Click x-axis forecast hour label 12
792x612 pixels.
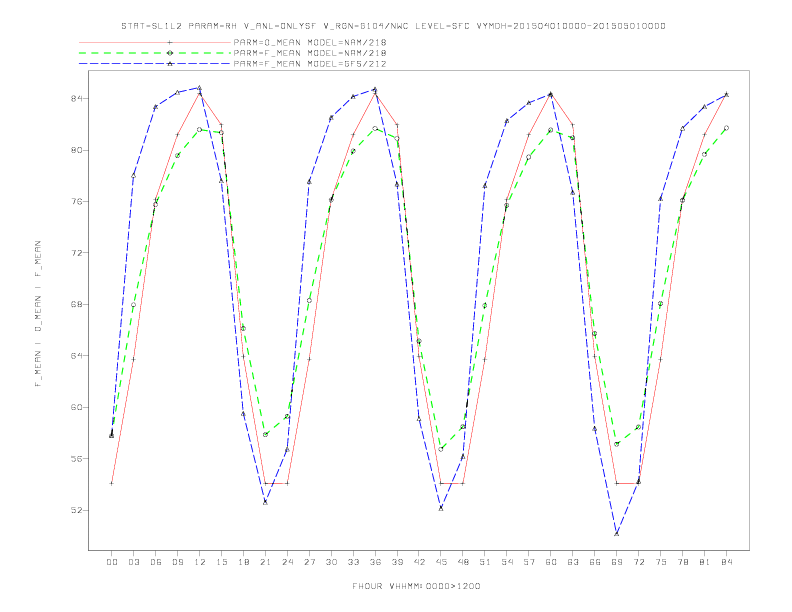[200, 562]
